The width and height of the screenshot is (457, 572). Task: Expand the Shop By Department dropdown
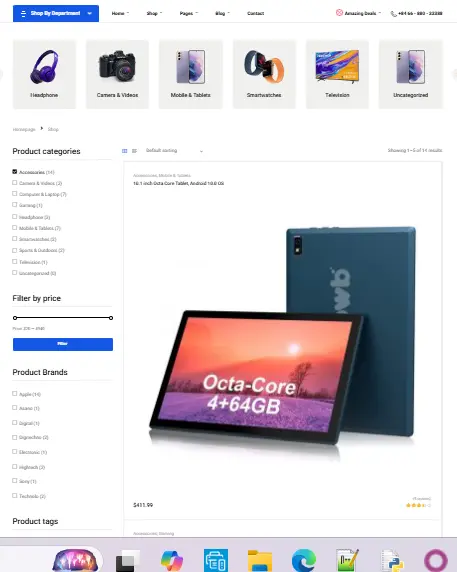point(56,13)
